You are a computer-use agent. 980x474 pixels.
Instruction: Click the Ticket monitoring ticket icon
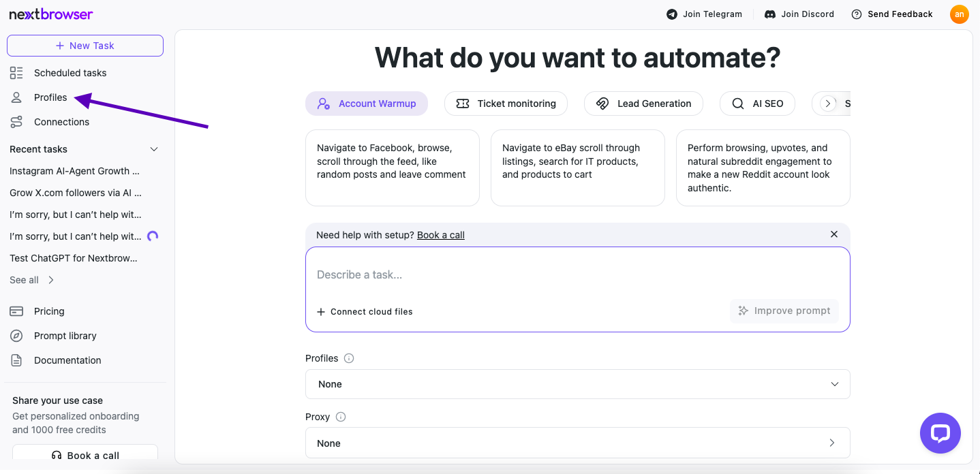click(x=463, y=104)
